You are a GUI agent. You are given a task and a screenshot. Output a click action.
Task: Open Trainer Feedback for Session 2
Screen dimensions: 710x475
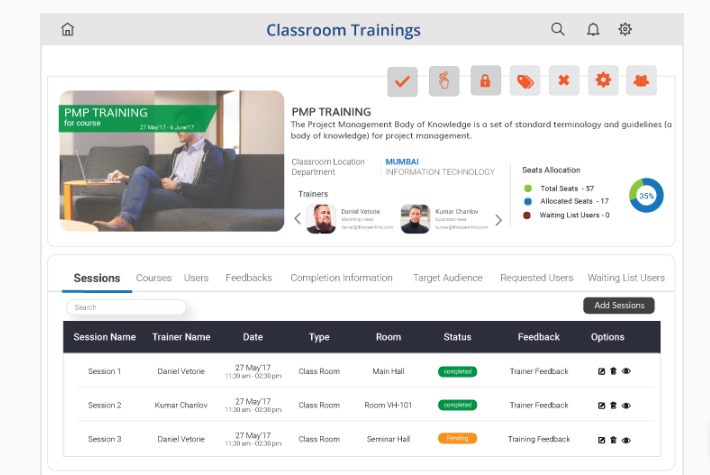coord(539,405)
